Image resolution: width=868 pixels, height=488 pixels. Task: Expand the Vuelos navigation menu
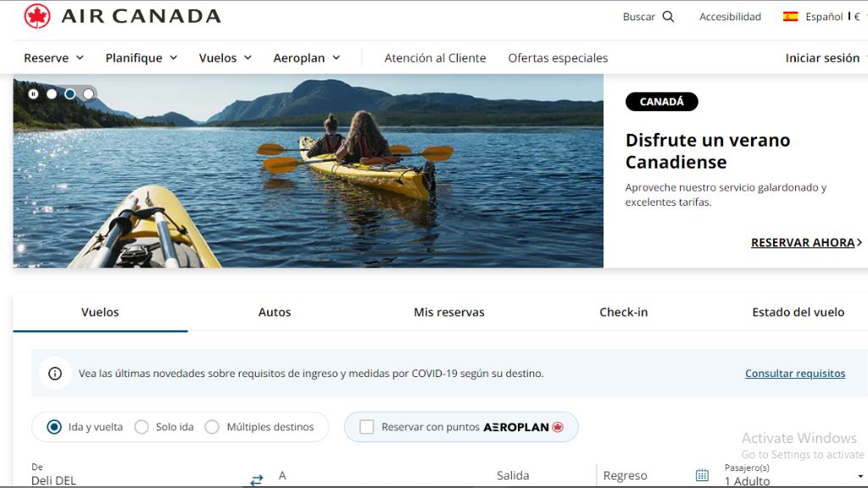(x=225, y=58)
